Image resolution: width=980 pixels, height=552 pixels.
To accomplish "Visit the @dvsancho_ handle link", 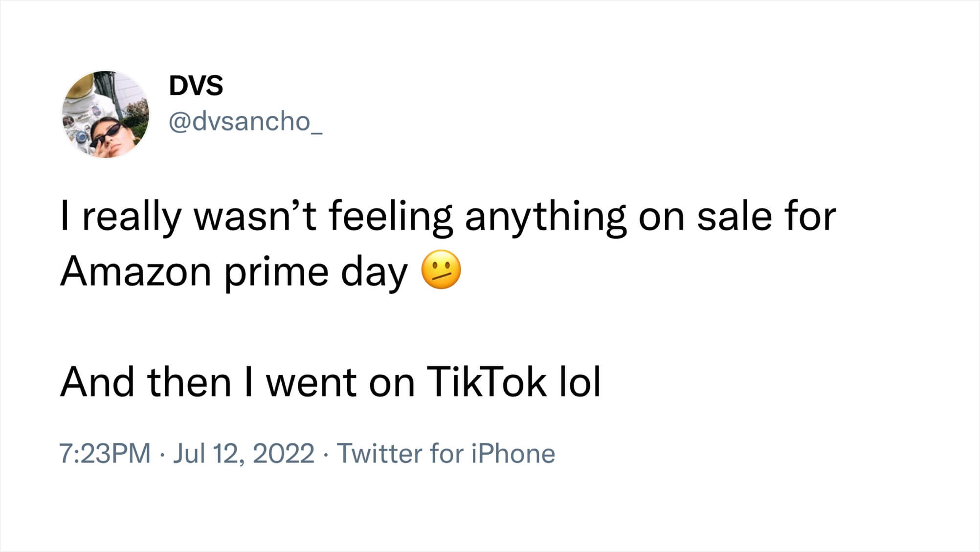I will (245, 121).
